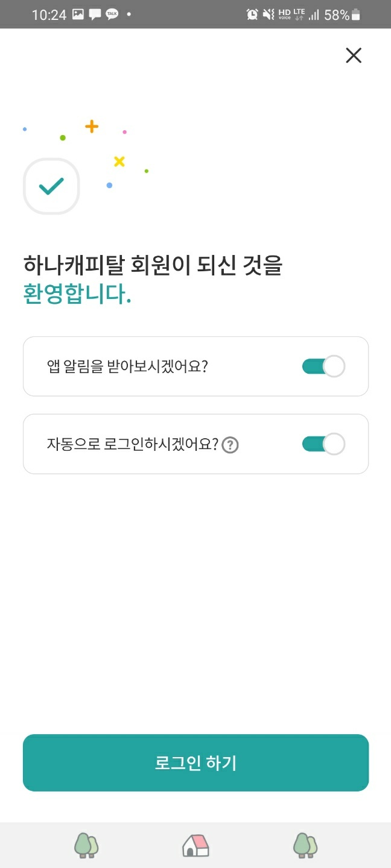
Task: Turn off the app notification switch
Action: coord(323,366)
